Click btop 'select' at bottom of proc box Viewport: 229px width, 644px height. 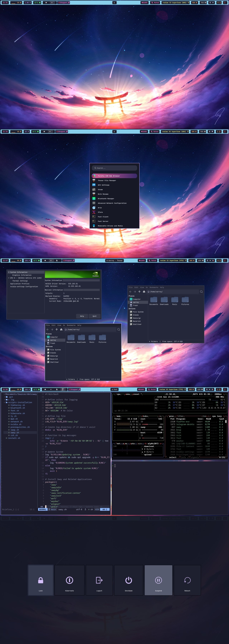pyautogui.click(x=173, y=457)
